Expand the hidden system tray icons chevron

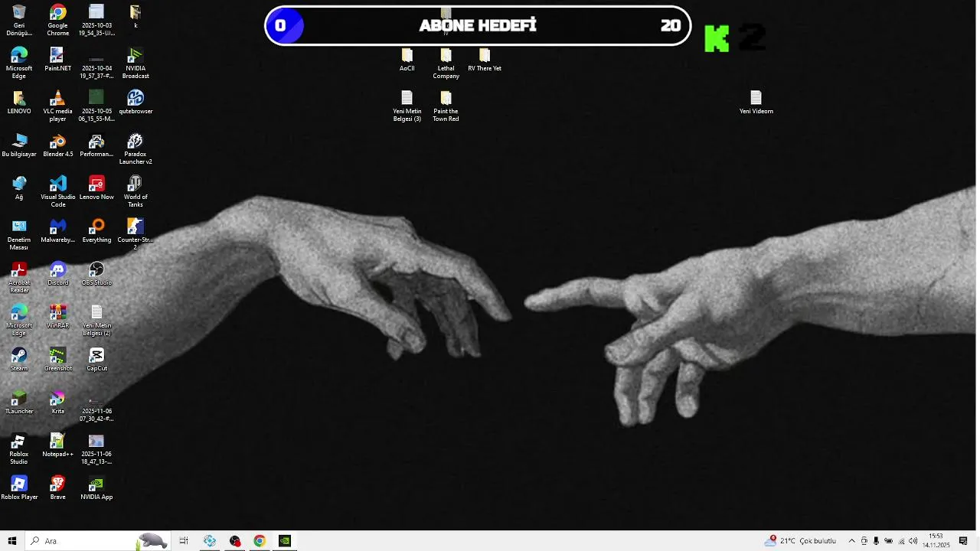[851, 541]
